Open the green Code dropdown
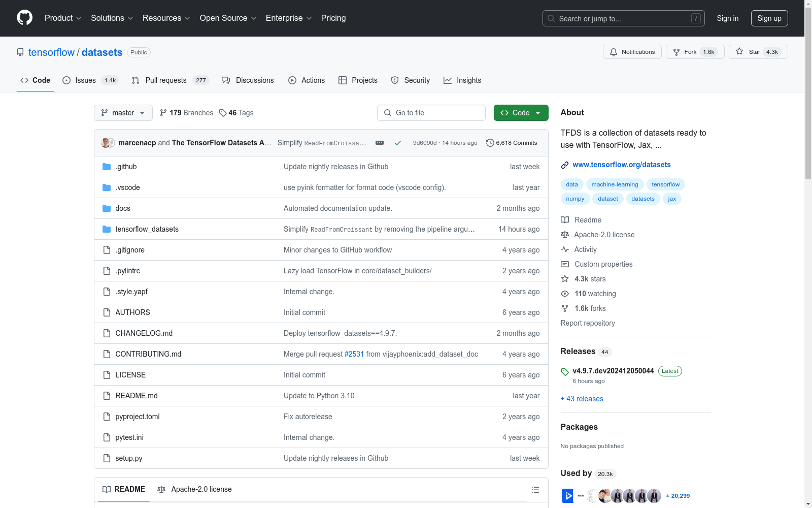Image resolution: width=812 pixels, height=508 pixels. (x=521, y=113)
